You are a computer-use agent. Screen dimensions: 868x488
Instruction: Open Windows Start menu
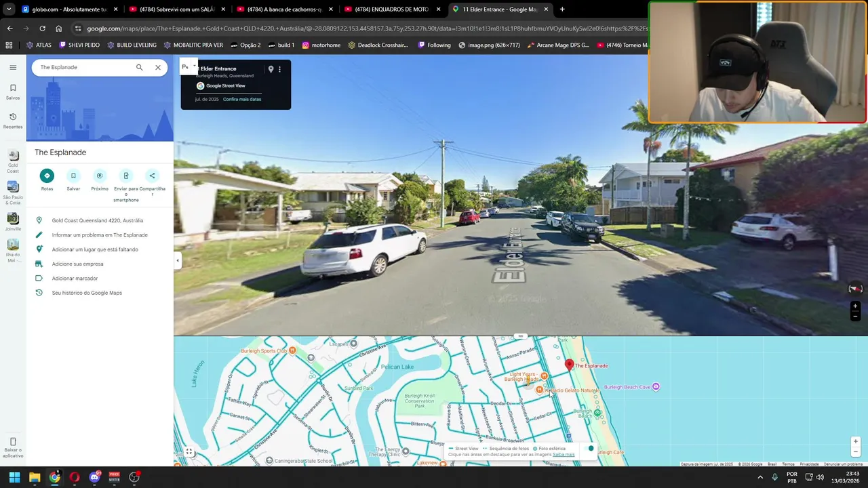[14, 477]
